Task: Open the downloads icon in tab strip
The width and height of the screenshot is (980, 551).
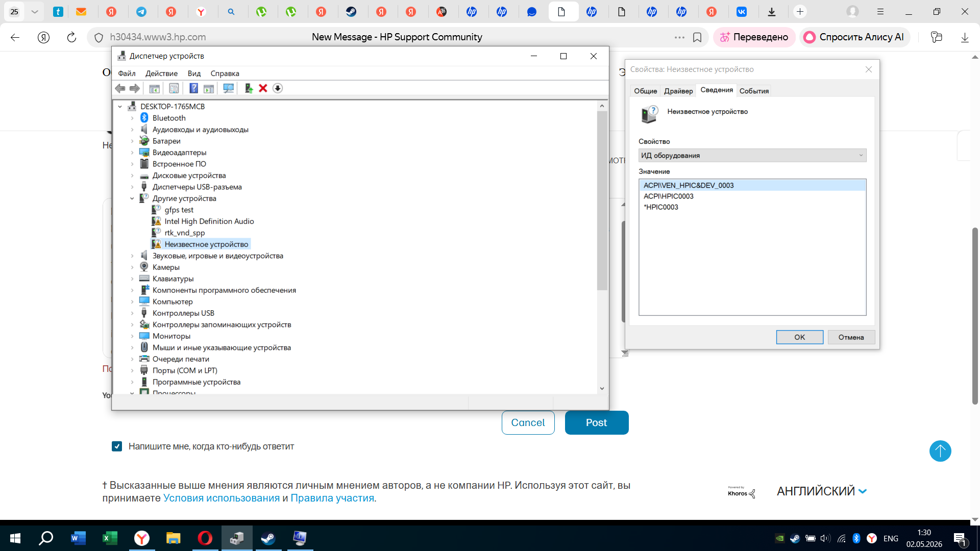Action: coord(772,12)
